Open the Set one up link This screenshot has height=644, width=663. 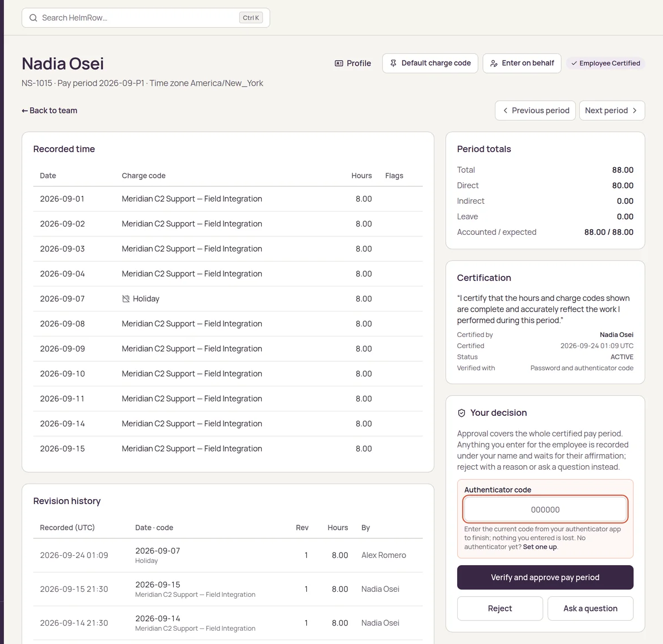click(x=539, y=547)
